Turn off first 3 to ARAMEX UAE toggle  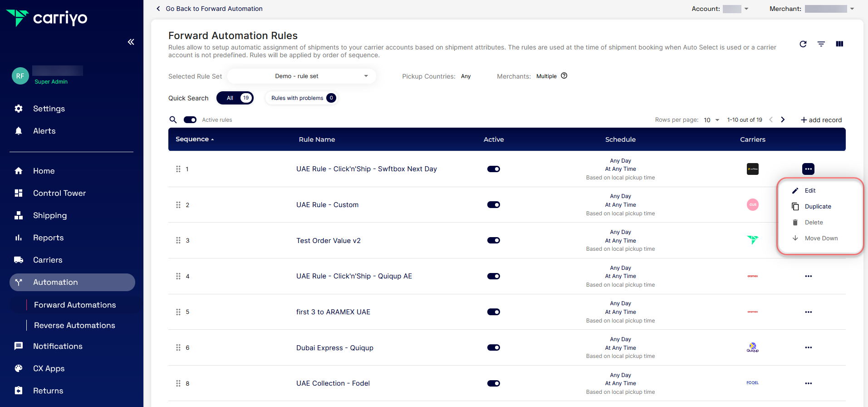[x=493, y=312]
